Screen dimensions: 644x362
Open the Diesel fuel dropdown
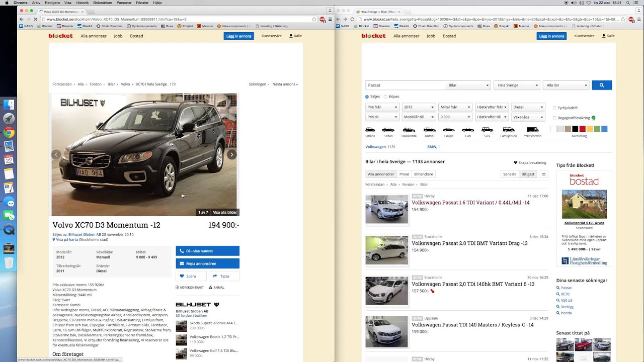pyautogui.click(x=528, y=107)
